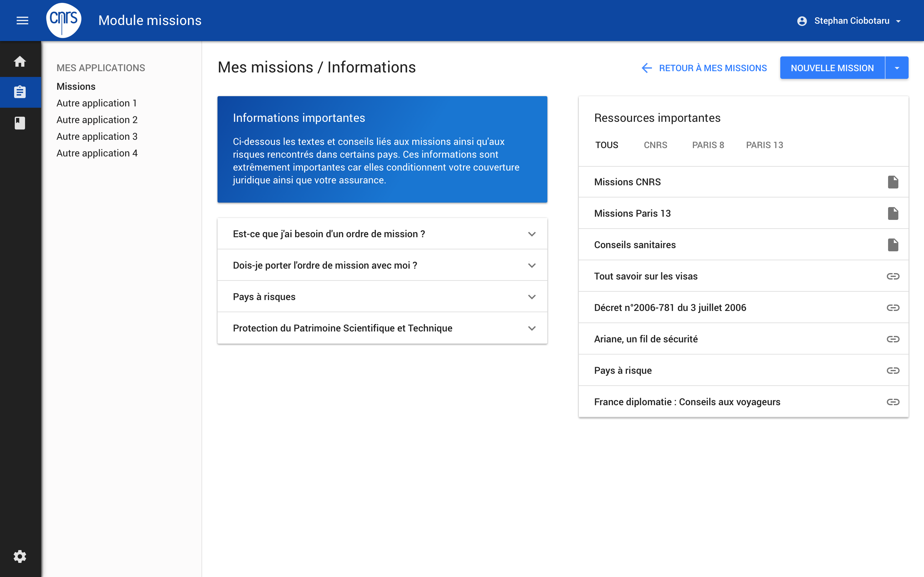Open settings gear at sidebar bottom
The height and width of the screenshot is (577, 924).
click(x=20, y=556)
